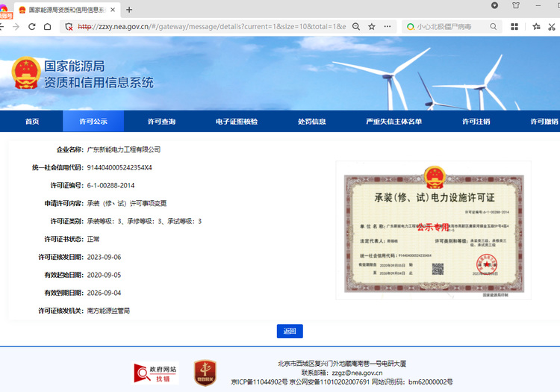Click the insecure site shield icon
Viewport: 560px width, 392px height.
coord(69,26)
